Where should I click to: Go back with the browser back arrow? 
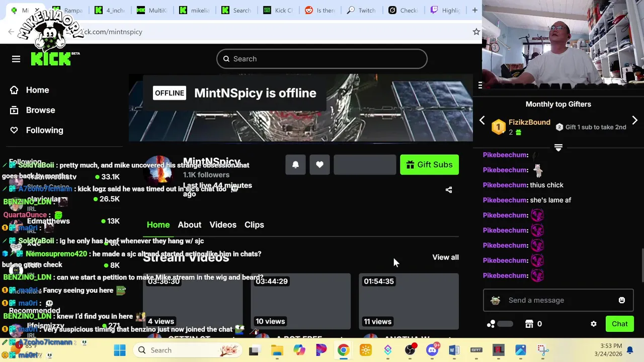pos(11,32)
